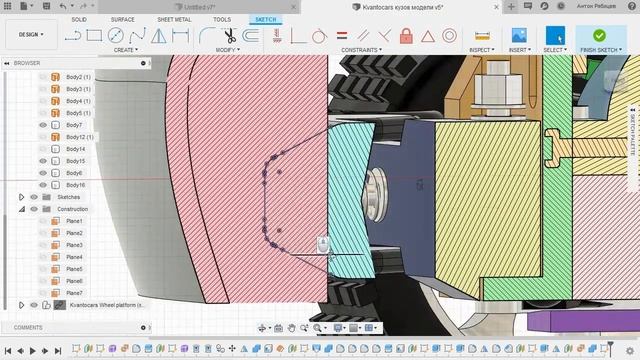Image resolution: width=640 pixels, height=360 pixels.
Task: Open the INSERT dropdown menu
Action: pos(520,50)
